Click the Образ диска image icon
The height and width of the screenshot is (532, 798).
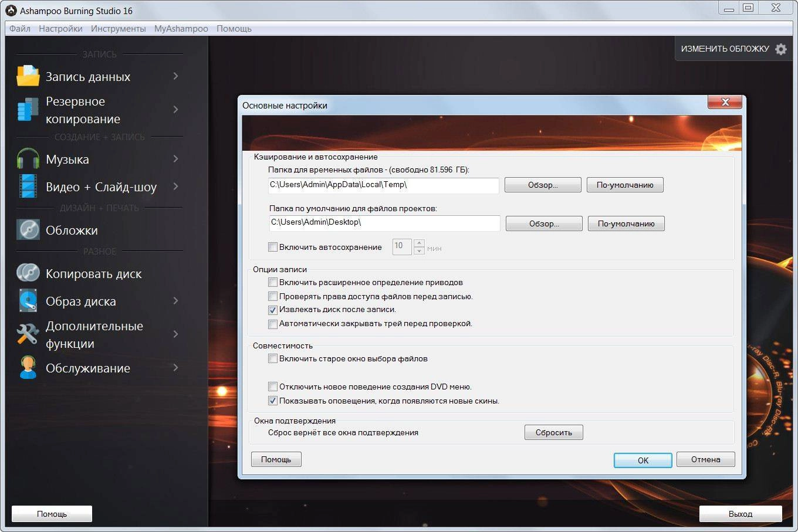coord(28,301)
